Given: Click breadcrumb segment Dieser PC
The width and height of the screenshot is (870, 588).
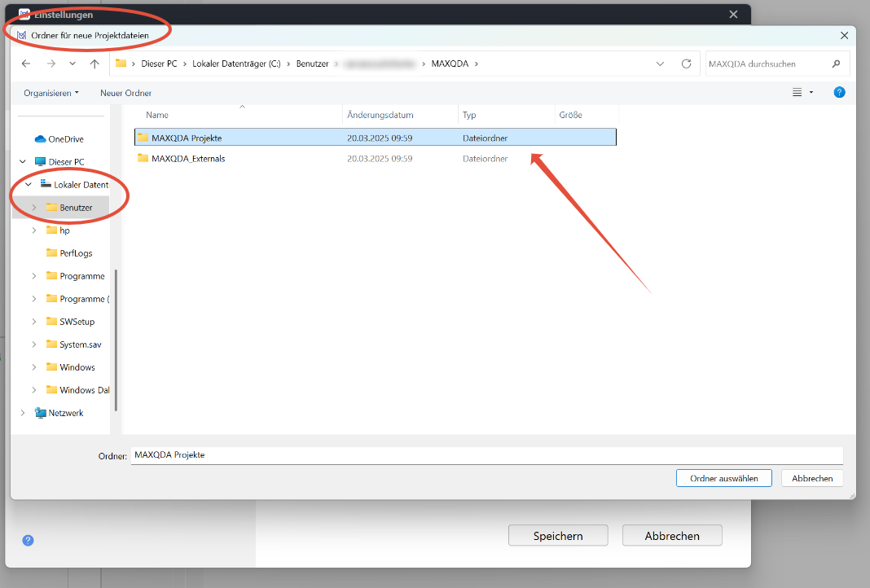Looking at the screenshot, I should [x=159, y=64].
